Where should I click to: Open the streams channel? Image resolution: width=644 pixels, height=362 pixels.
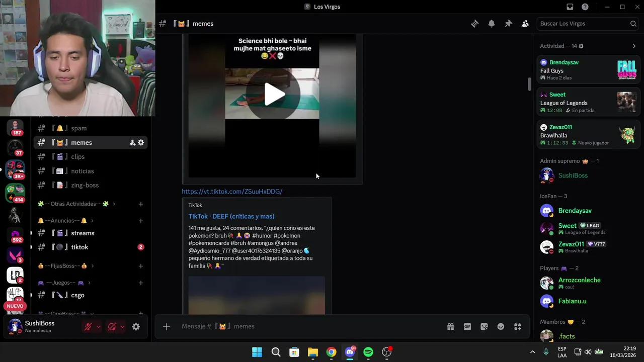click(91, 233)
